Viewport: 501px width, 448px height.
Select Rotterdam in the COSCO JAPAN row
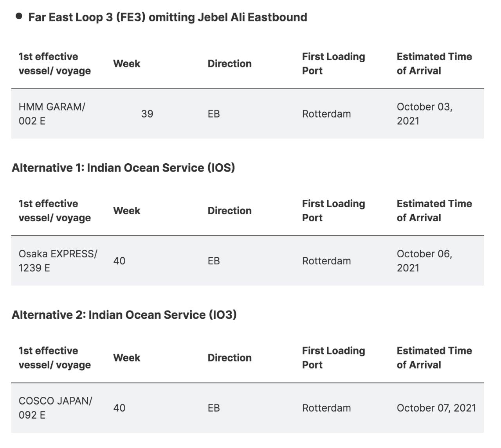pyautogui.click(x=326, y=408)
